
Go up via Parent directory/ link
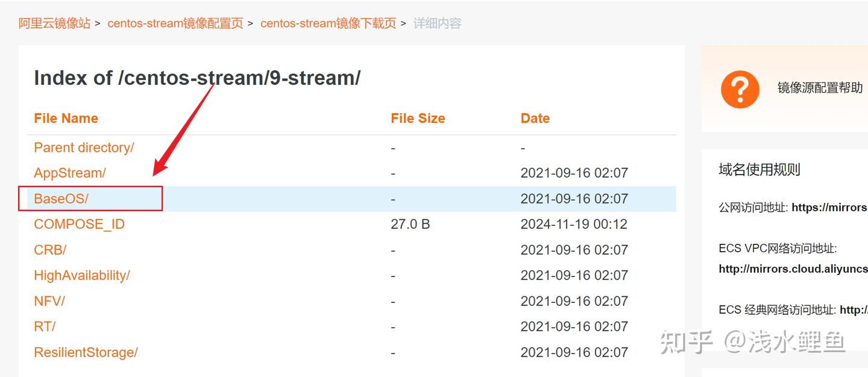[83, 148]
